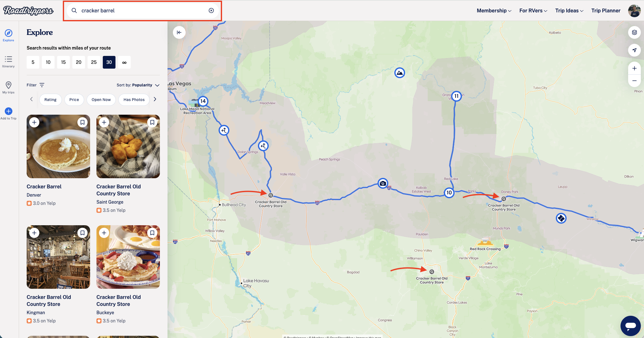The image size is (644, 338).
Task: Open the Denver pancake photo thumbnail
Action: click(x=58, y=146)
